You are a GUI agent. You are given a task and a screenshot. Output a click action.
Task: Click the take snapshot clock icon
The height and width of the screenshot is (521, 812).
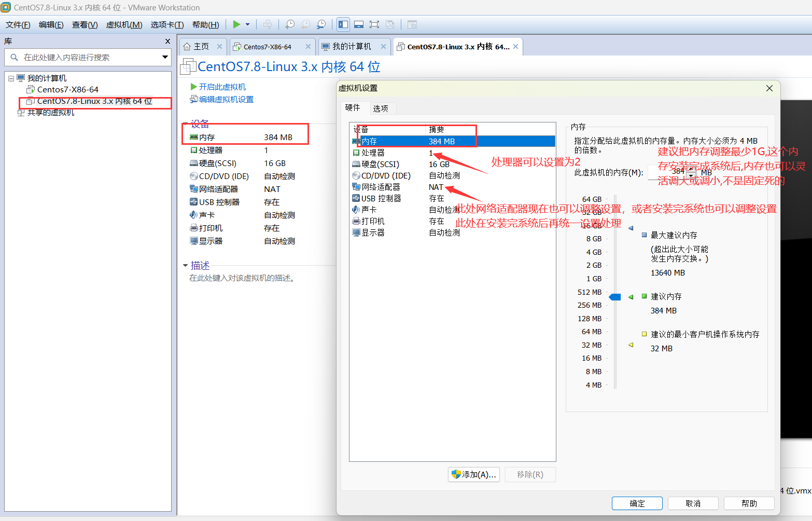click(x=290, y=24)
